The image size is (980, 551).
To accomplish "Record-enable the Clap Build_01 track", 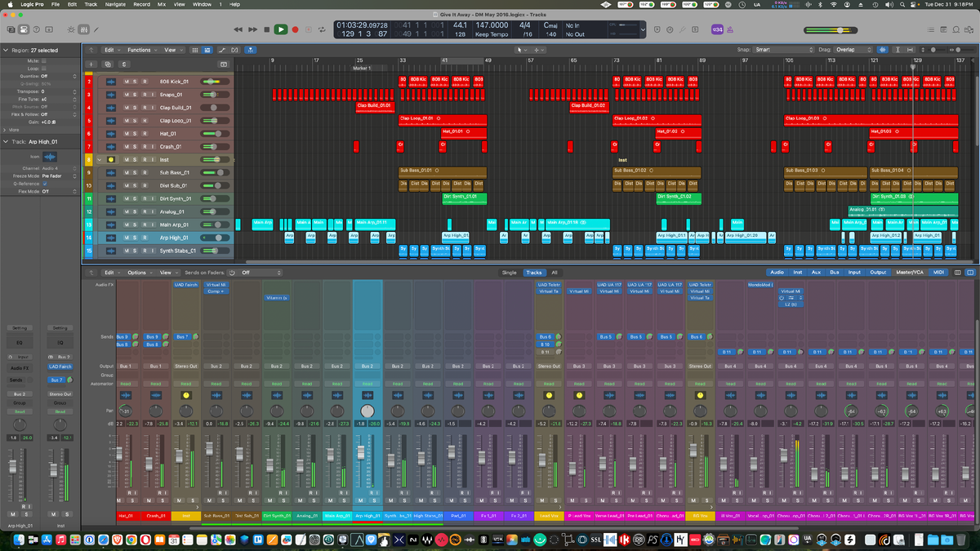I will coord(145,108).
